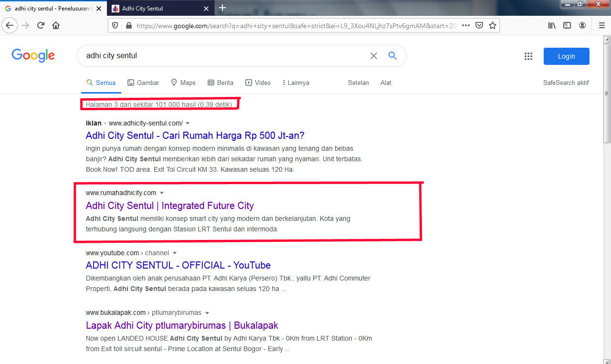Image resolution: width=611 pixels, height=364 pixels.
Task: Open the Library bookmarks icon
Action: coord(552,25)
